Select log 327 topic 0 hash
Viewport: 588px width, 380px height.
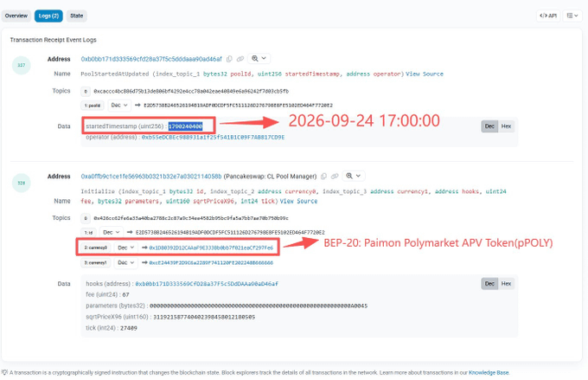(x=191, y=91)
